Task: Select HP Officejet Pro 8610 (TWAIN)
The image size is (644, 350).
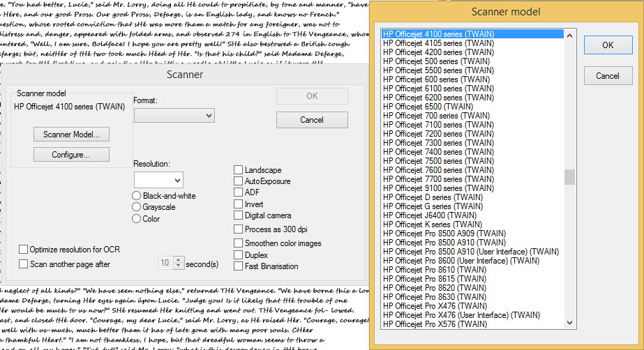Action: (x=472, y=270)
